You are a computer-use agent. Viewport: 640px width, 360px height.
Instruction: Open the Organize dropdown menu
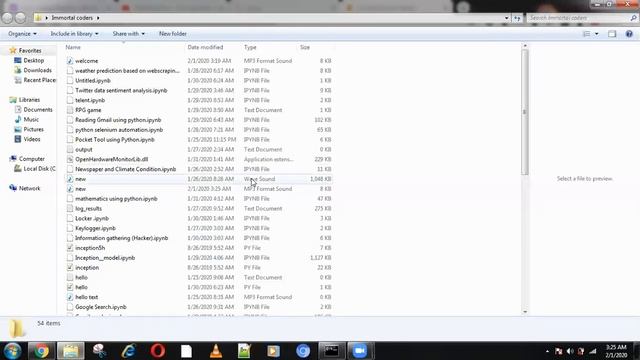coord(22,34)
